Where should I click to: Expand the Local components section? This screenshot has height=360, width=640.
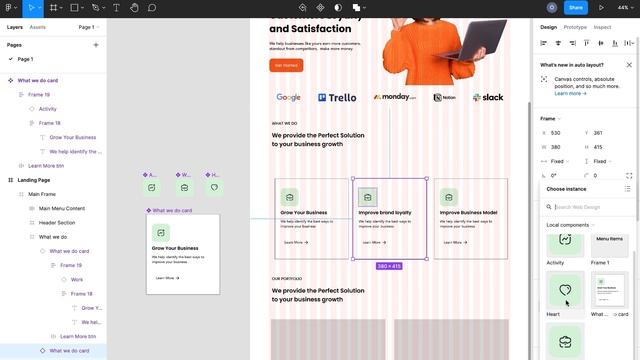(570, 225)
